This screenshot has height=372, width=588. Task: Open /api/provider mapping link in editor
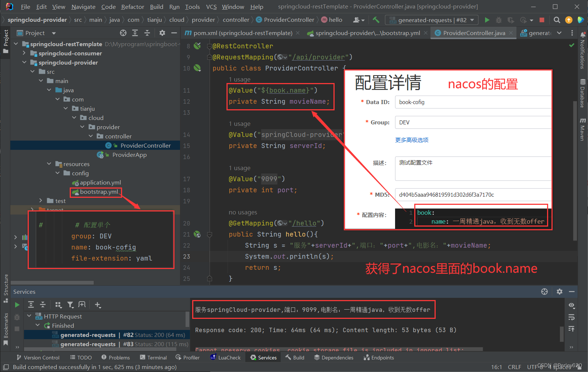(x=318, y=57)
